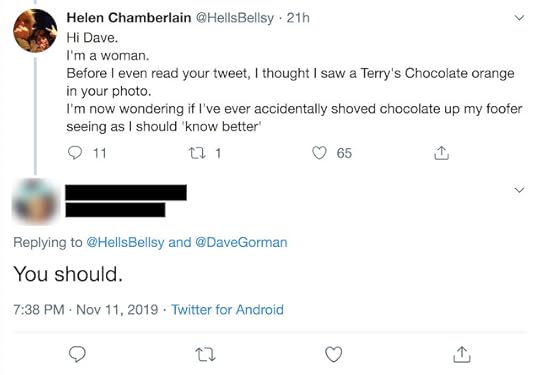This screenshot has width=540, height=375.
Task: Retweet Helen Chamberlain's tweet with 1 retweet
Action: point(197,153)
